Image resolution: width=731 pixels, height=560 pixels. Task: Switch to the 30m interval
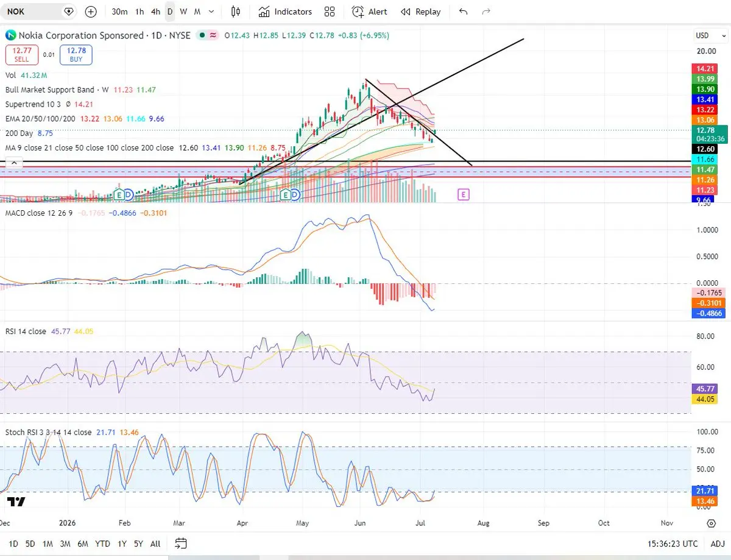pos(120,12)
